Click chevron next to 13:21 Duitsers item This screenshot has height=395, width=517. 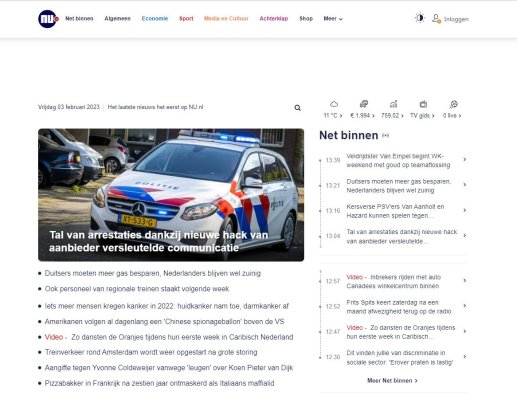pyautogui.click(x=465, y=185)
